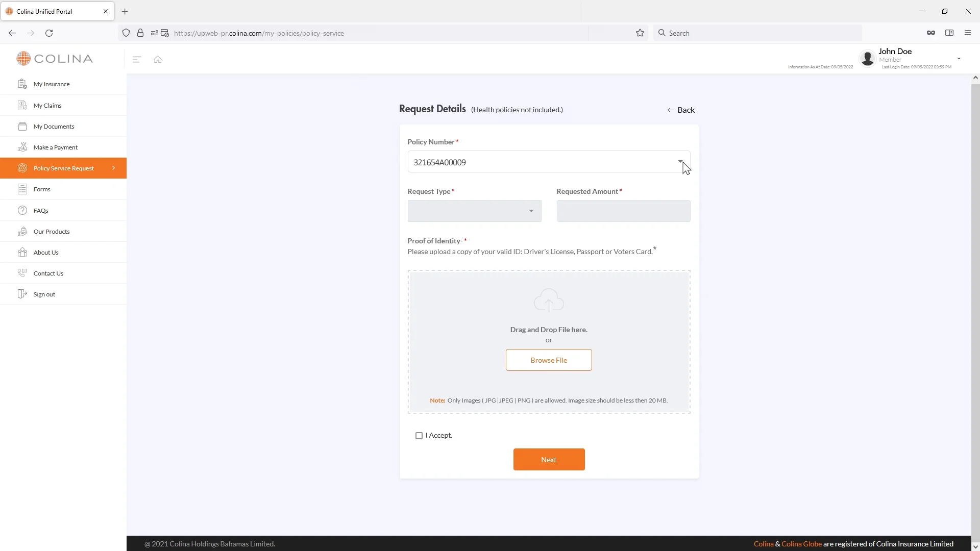Click the home icon in header
This screenshot has height=551, width=980.
coord(158,59)
